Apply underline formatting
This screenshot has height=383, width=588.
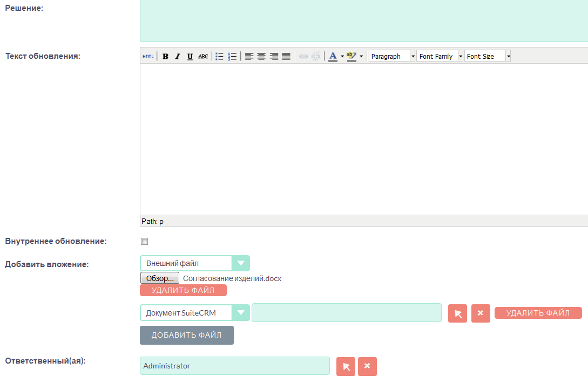point(190,56)
